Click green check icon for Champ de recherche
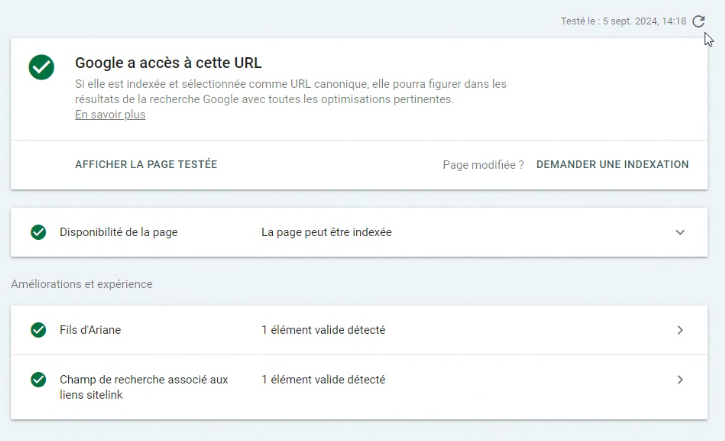The width and height of the screenshot is (725, 441). pyautogui.click(x=38, y=380)
